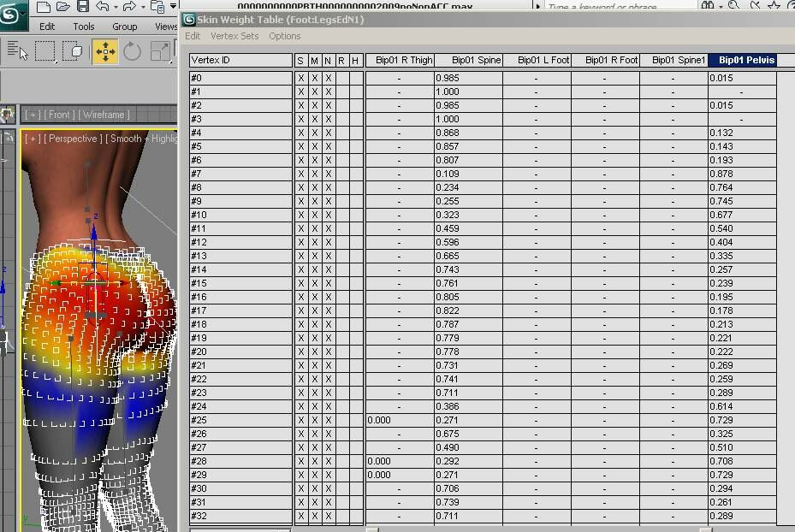Click the viewport icon left of the Front label
Viewport: 795px width, 532px height.
[x=7, y=115]
